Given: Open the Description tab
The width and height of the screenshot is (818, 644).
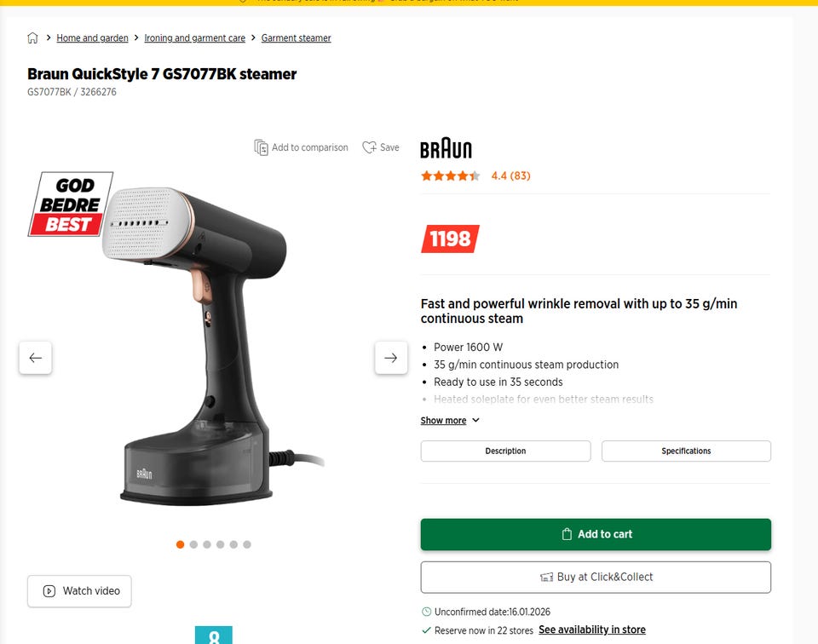Looking at the screenshot, I should [505, 451].
